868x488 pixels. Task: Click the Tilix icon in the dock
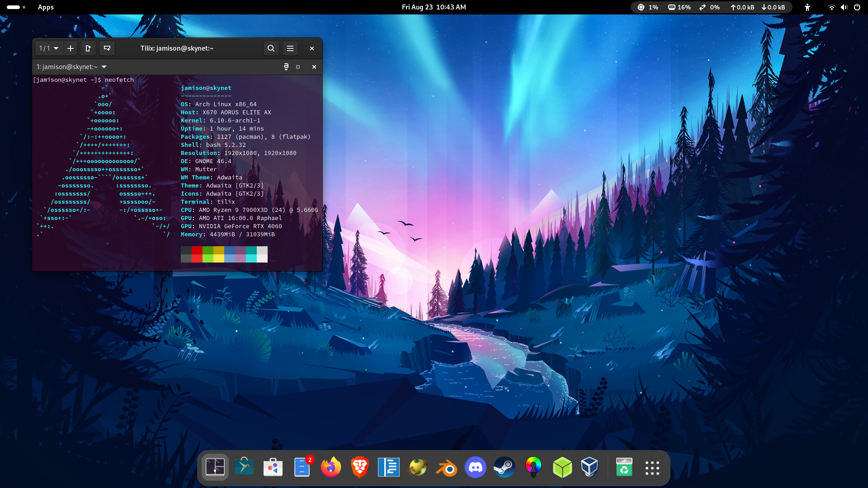coord(215,467)
